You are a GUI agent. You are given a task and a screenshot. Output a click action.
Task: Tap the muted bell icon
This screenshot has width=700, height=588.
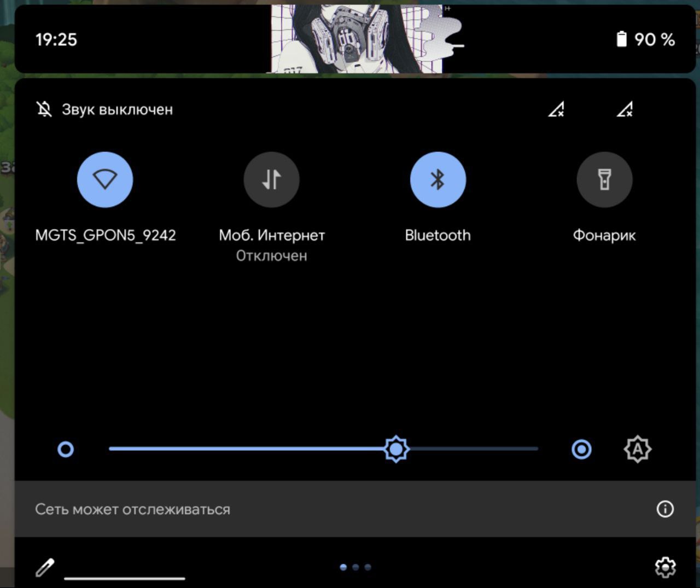(x=44, y=109)
